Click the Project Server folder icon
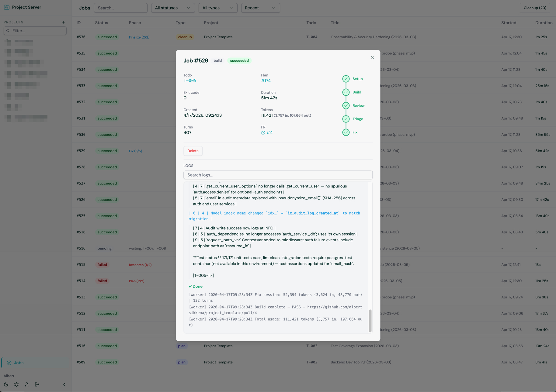Viewport: 556px width, 392px height. click(x=6, y=7)
